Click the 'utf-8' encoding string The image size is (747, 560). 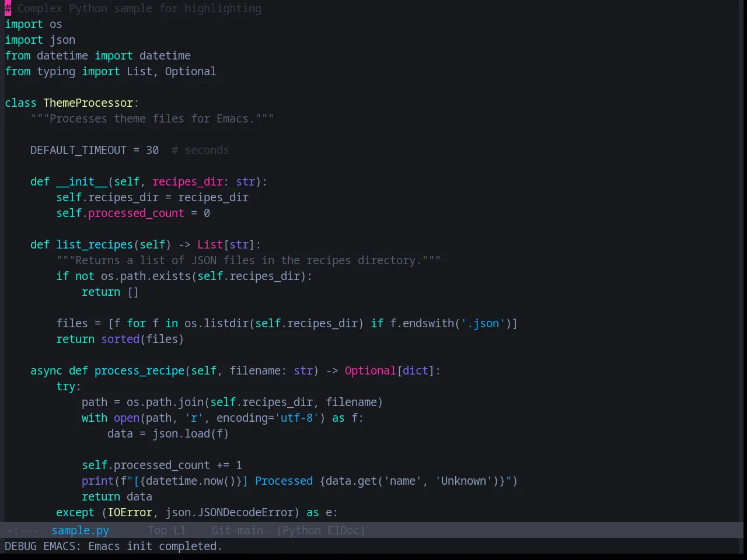297,418
